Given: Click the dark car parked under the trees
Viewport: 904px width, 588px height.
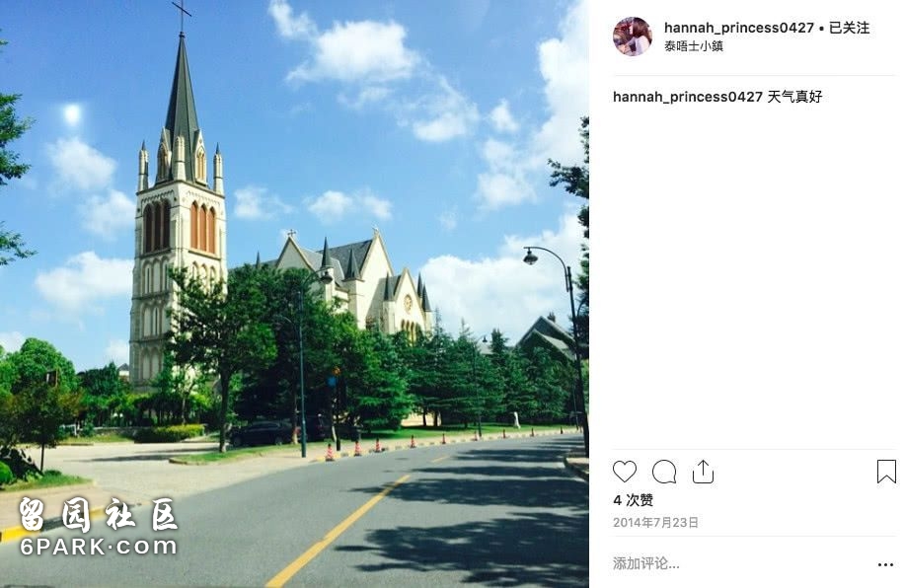Looking at the screenshot, I should 263,433.
